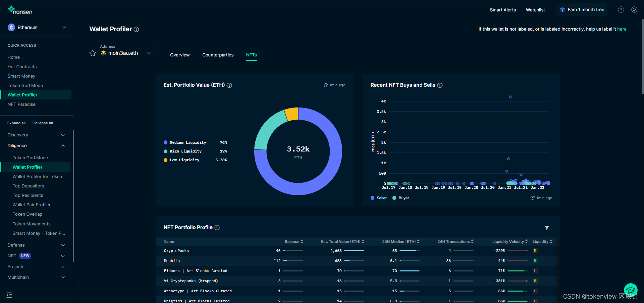Screen dimensions: 644x303
Task: Open the help question mark icon
Action: point(621,10)
